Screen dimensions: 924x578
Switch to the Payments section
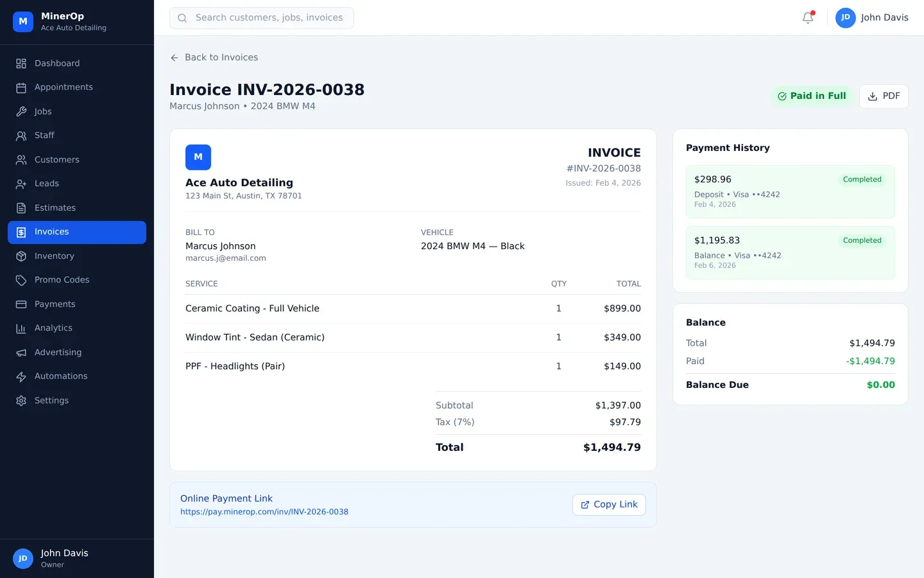coord(55,304)
